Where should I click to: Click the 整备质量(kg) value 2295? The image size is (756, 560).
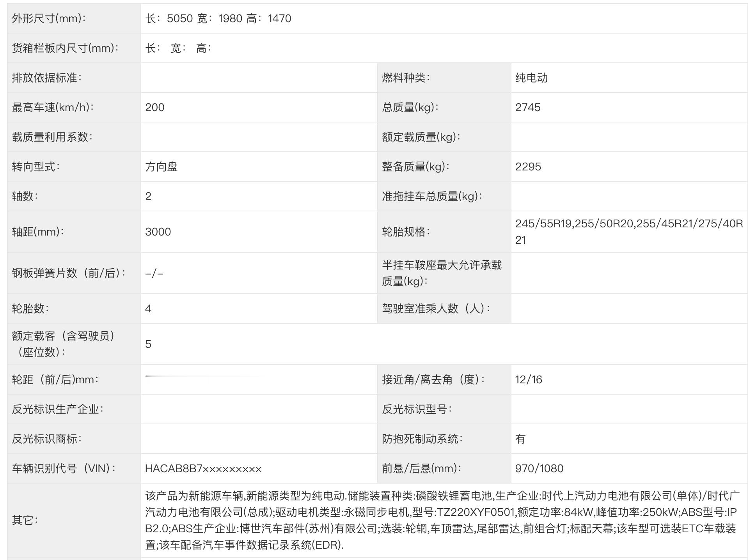tap(528, 167)
